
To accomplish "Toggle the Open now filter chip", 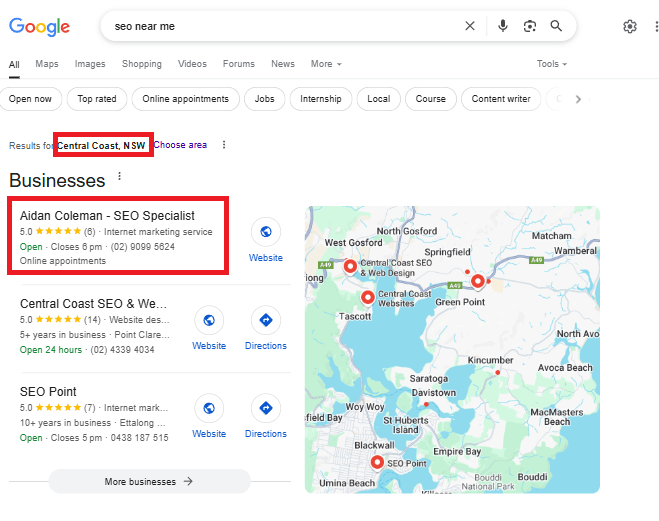I will pyautogui.click(x=30, y=99).
